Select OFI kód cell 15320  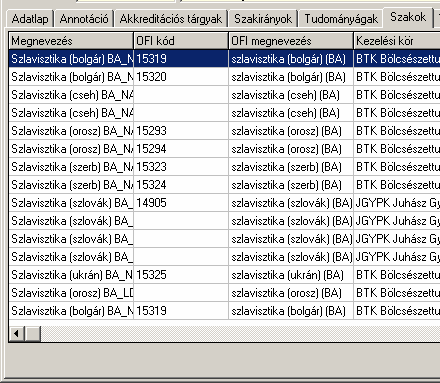(181, 77)
